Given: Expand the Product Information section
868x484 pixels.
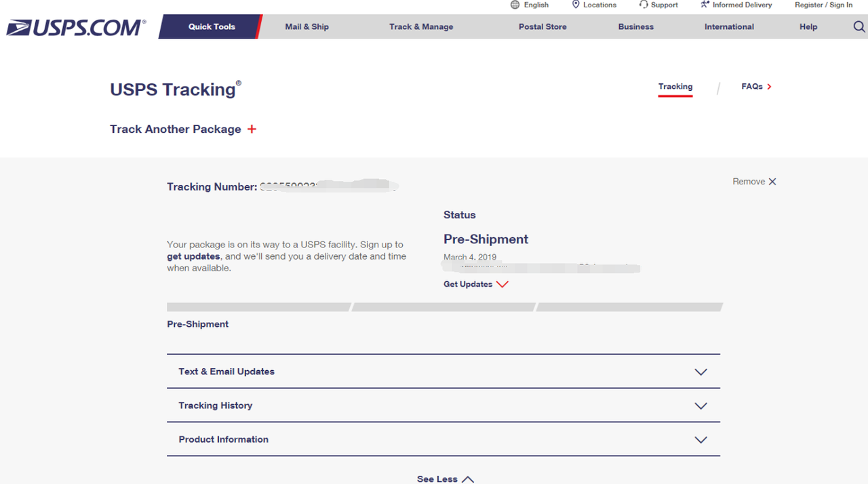Looking at the screenshot, I should (x=443, y=439).
